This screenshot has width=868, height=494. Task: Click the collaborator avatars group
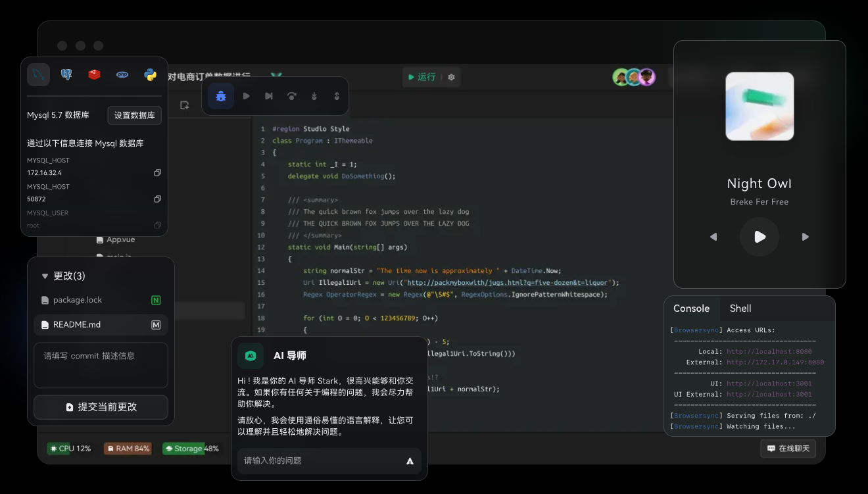point(635,77)
